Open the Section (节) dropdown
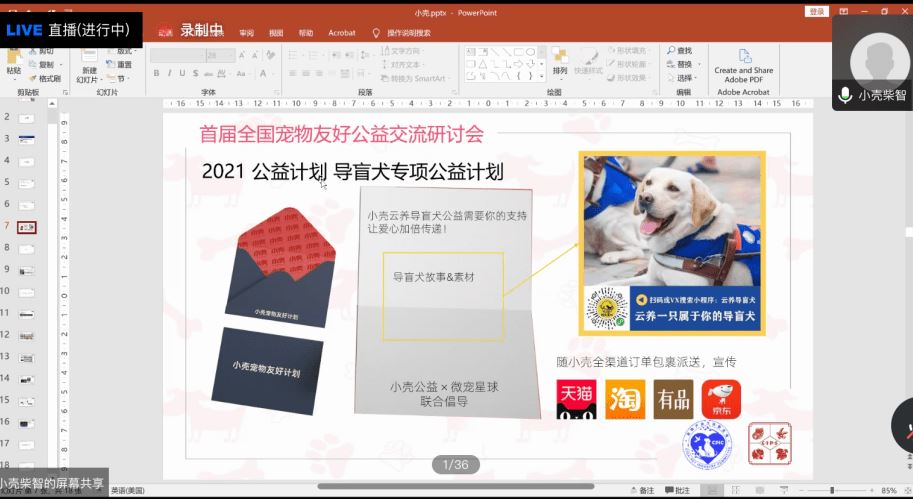This screenshot has width=913, height=499. coord(118,79)
